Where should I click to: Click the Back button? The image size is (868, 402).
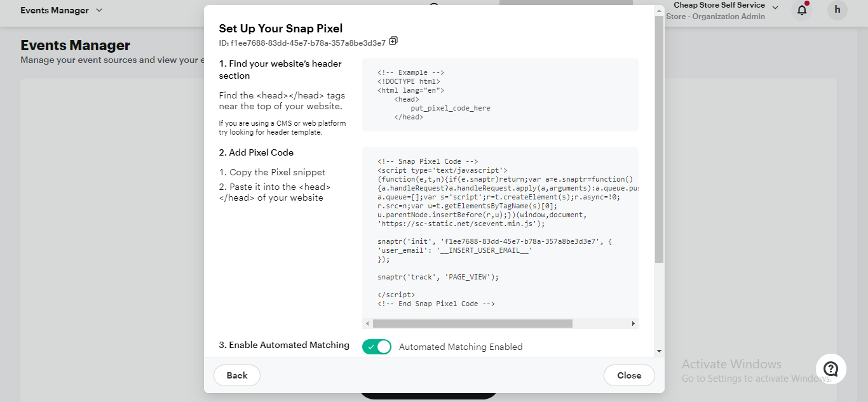237,375
